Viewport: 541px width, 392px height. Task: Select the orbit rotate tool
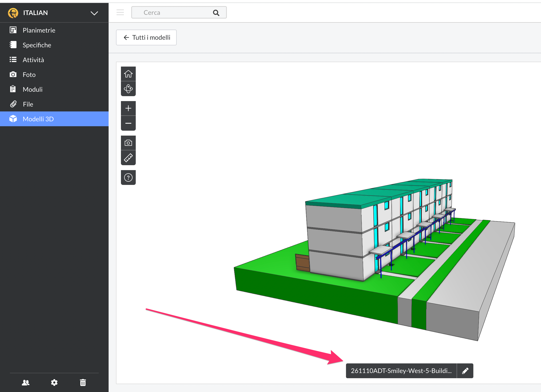tap(128, 89)
